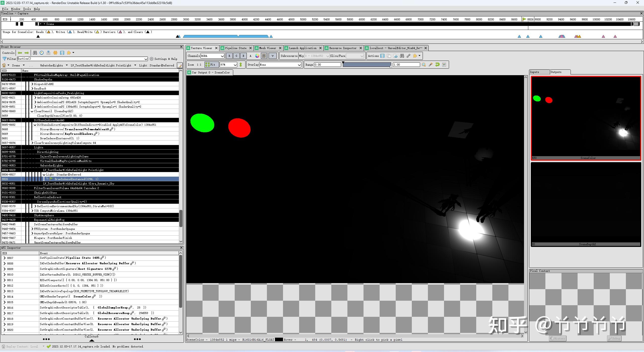644x352 pixels.
Task: Toggle the R red channel
Action: coord(229,56)
